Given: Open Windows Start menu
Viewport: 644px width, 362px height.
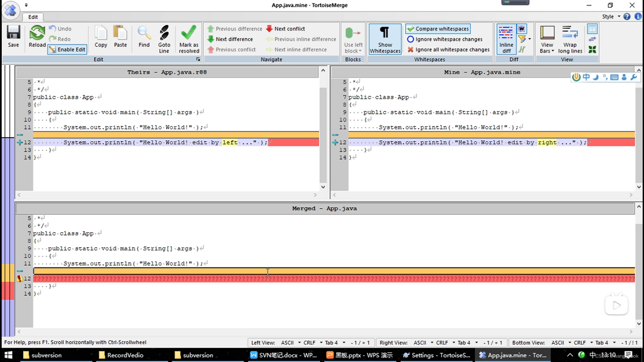Looking at the screenshot, I should pyautogui.click(x=8, y=355).
